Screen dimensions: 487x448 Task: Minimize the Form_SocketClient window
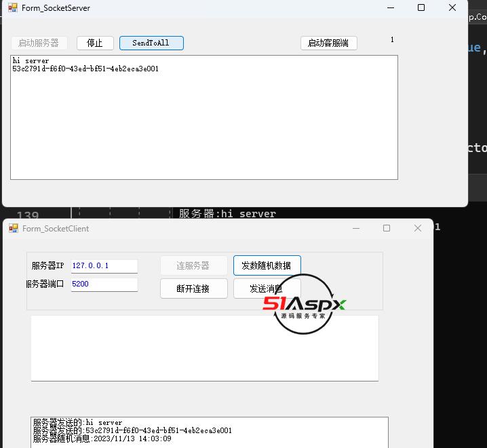tap(356, 229)
